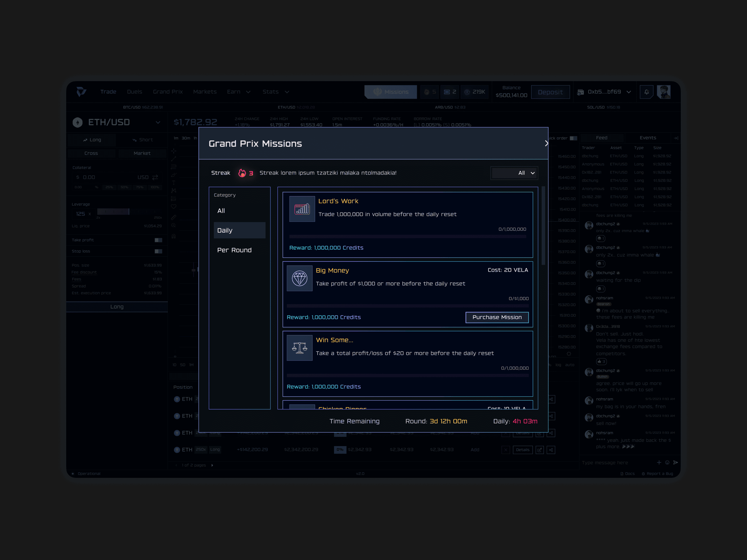Viewport: 747px width, 560px height.
Task: Switch to the Events tab
Action: (648, 138)
